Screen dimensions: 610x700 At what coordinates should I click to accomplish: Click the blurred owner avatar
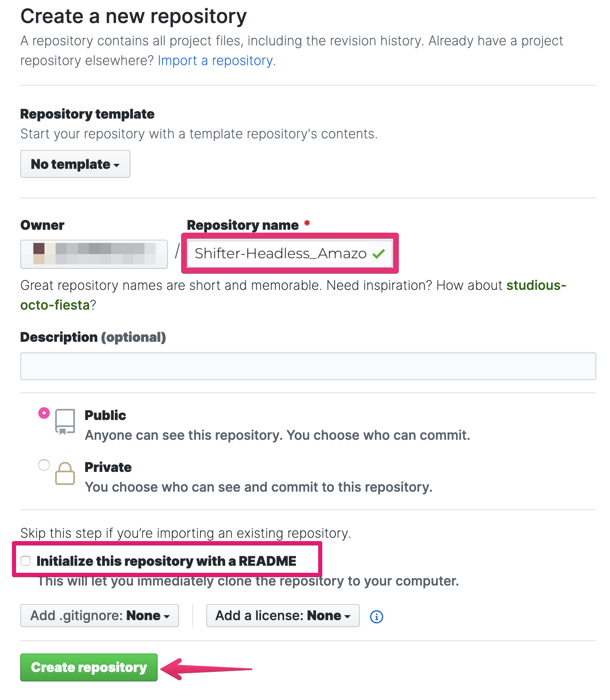pyautogui.click(x=39, y=254)
